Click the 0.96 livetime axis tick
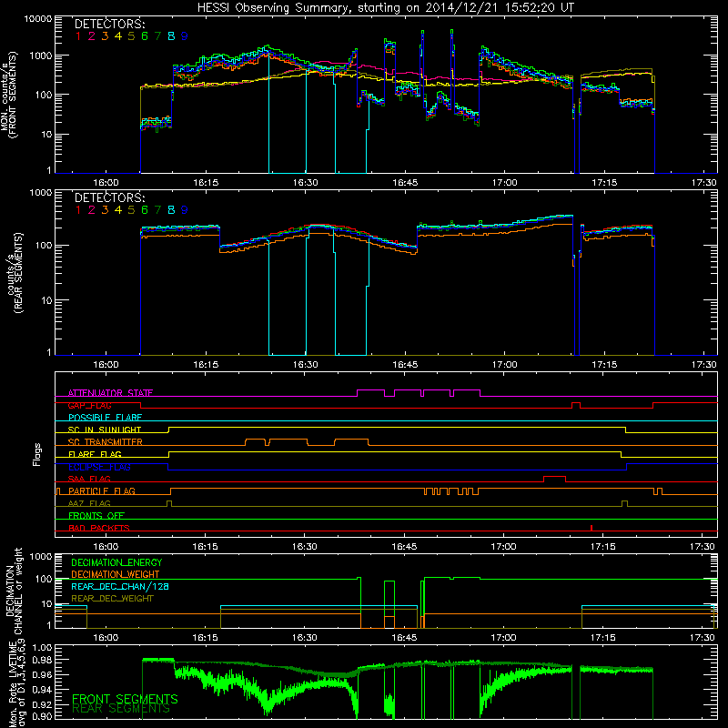Viewport: 728px width, 728px height. [41, 674]
